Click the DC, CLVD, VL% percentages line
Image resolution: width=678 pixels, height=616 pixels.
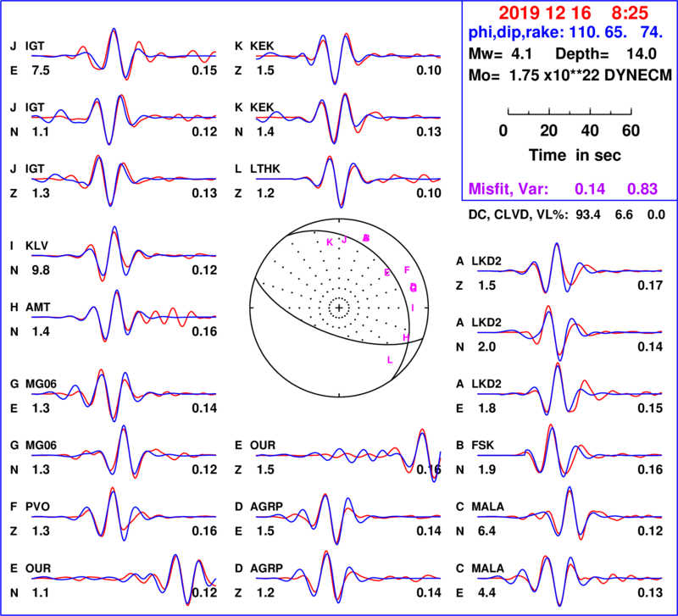pyautogui.click(x=566, y=215)
